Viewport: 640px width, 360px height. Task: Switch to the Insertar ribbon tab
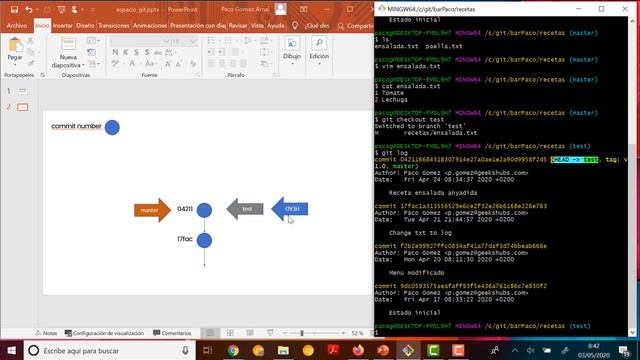coord(62,25)
